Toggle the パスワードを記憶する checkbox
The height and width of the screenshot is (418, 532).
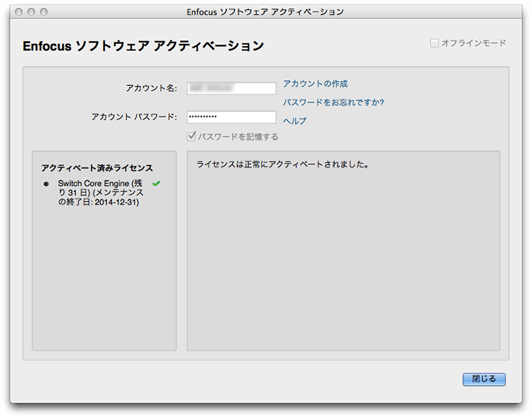(192, 136)
